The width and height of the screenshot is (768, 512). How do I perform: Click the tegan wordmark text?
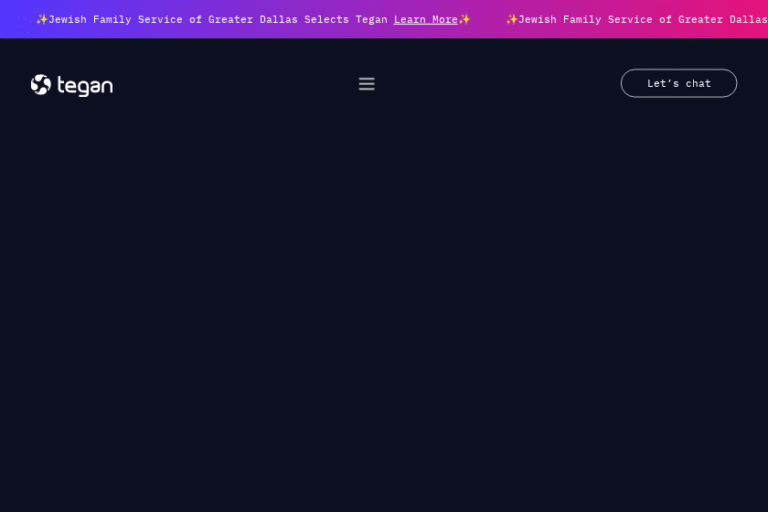coord(85,86)
